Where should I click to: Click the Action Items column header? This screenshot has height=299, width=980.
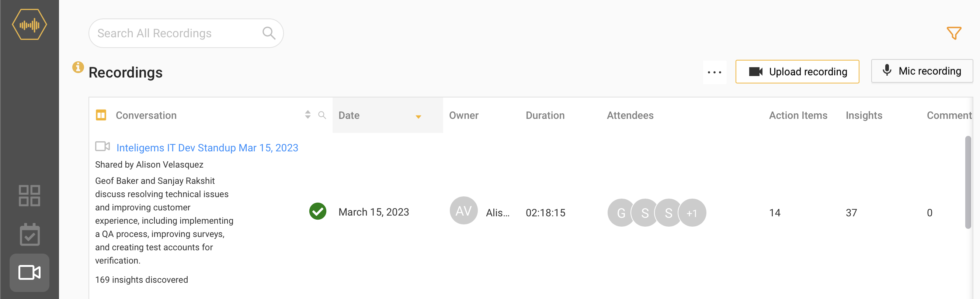point(798,116)
